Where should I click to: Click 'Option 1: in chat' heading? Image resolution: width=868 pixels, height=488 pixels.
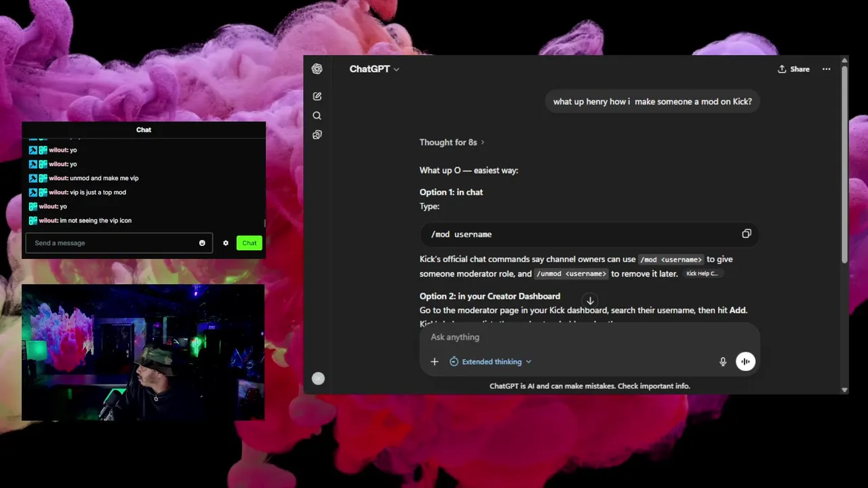[x=451, y=192]
